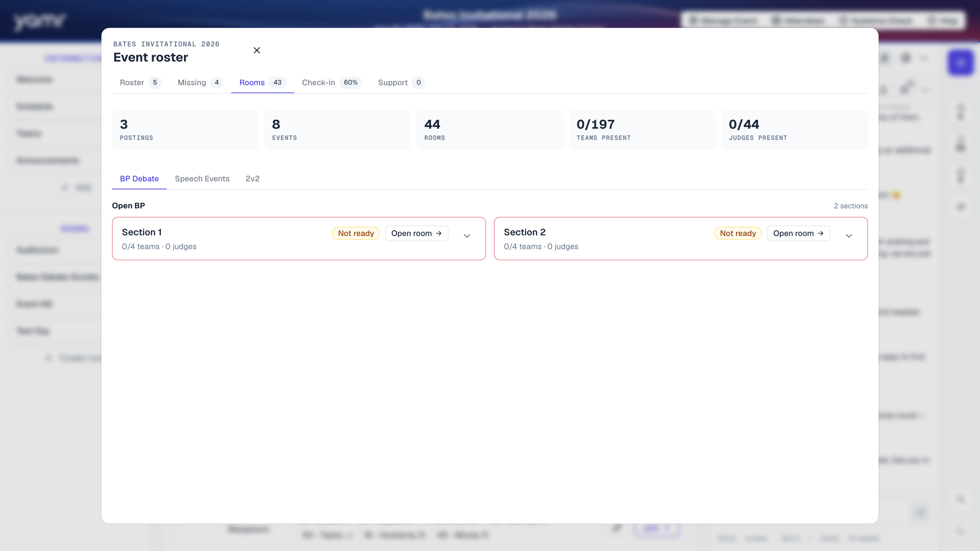Expand Section 1 details chevron
980x551 pixels.
coord(467,236)
